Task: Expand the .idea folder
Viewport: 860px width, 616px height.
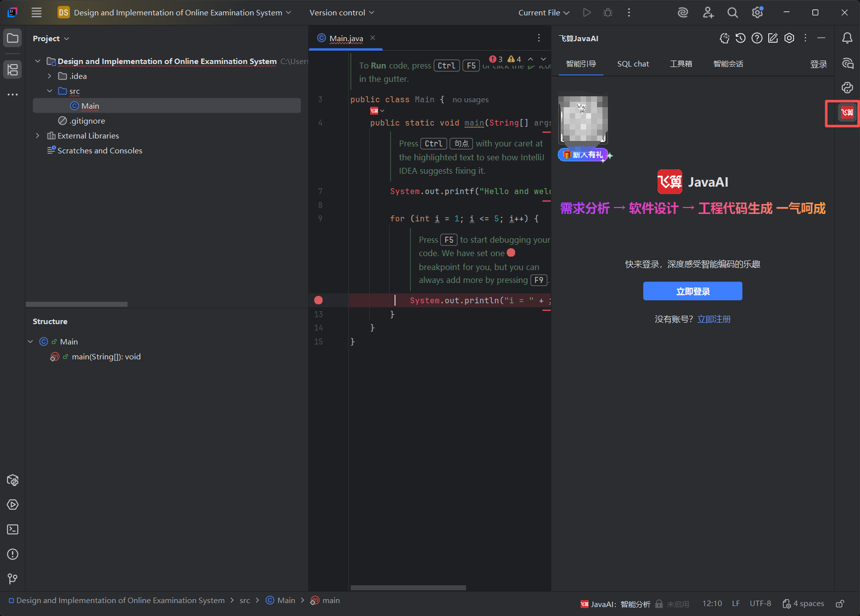Action: coord(50,76)
